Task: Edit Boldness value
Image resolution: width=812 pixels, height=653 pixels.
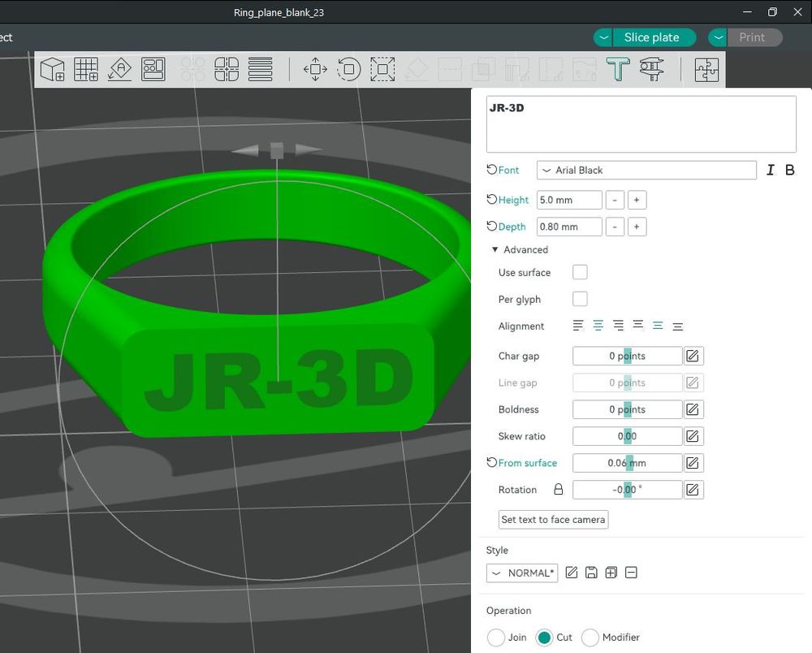Action: point(693,409)
